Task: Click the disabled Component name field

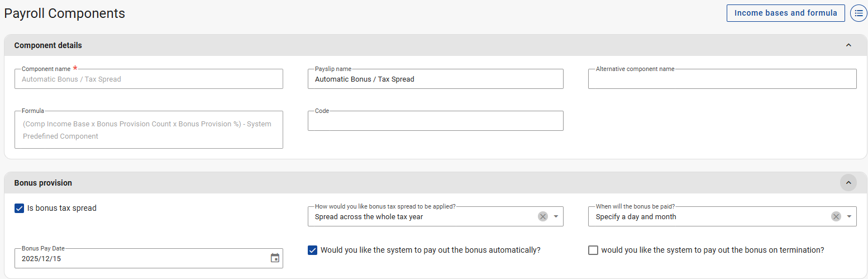Action: click(149, 79)
